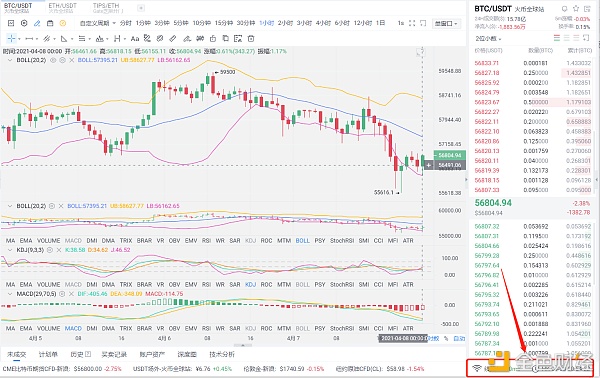Select the parallel channel drawing tool
The height and width of the screenshot is (378, 600).
tap(46, 39)
